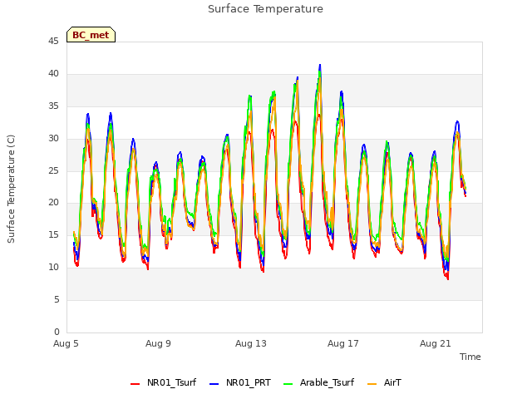
Task: Toggle the NR01_Tsurf legend entry
Action: click(163, 382)
